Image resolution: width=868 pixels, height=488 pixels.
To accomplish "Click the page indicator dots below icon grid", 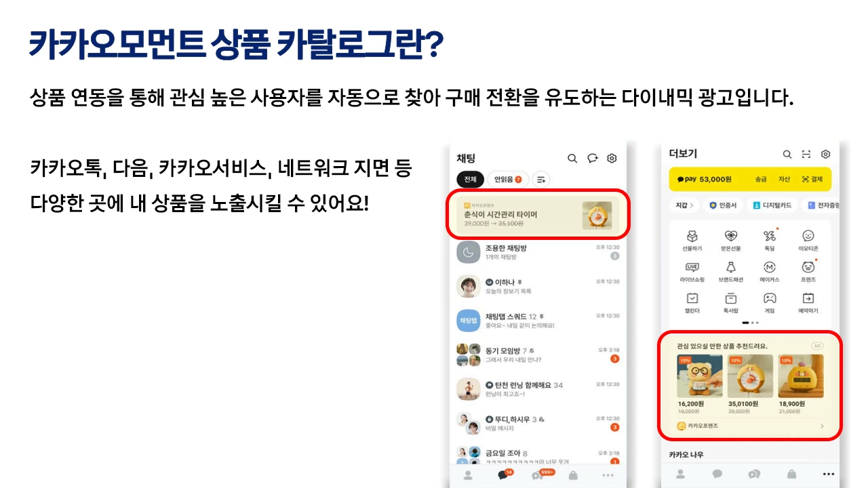I will click(750, 323).
